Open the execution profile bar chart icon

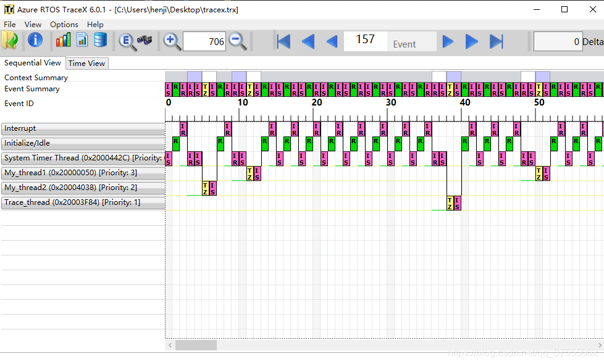(x=63, y=39)
